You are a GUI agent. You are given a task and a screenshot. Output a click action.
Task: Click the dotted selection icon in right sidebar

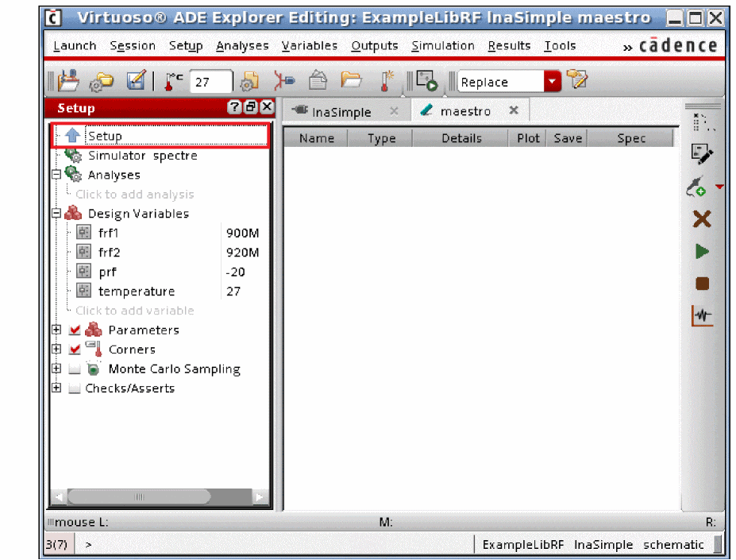(x=703, y=122)
